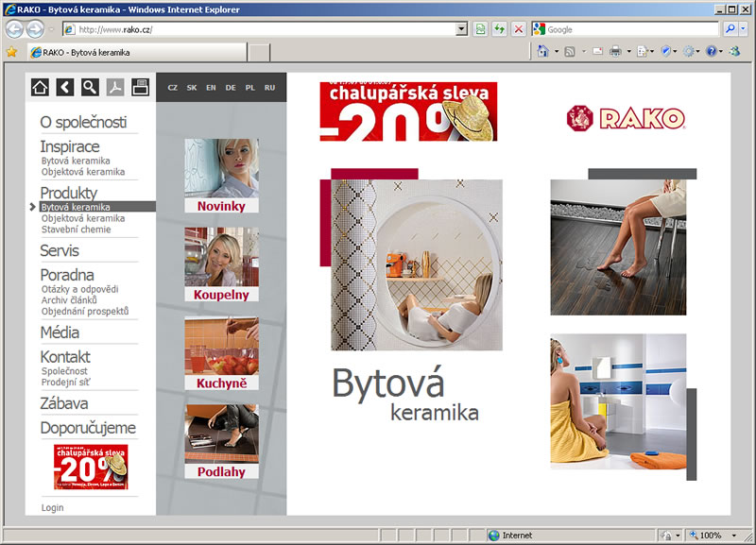Click the browser stop loading button

click(x=518, y=29)
